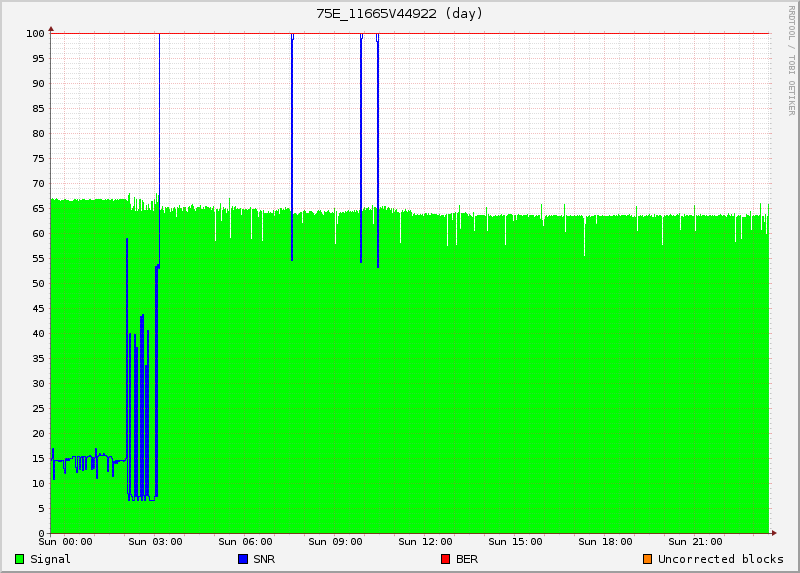Click the '90' value on the y-axis
This screenshot has width=800, height=573.
coord(38,84)
